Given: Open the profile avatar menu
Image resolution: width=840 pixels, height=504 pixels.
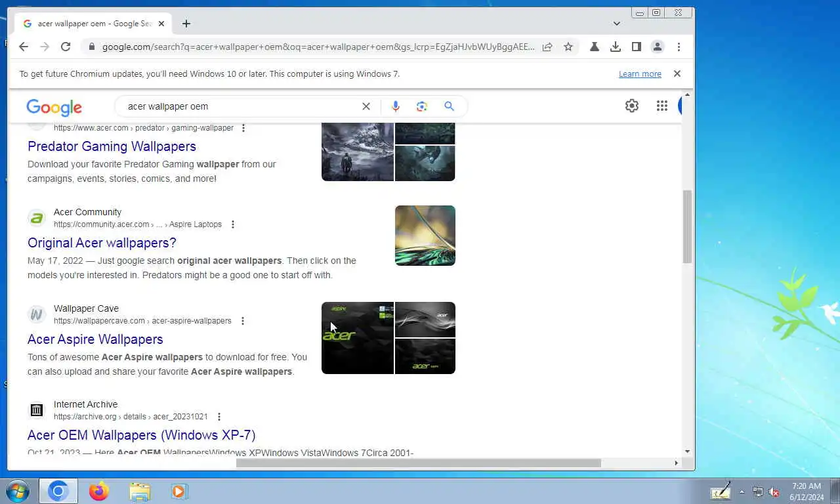Looking at the screenshot, I should (657, 47).
